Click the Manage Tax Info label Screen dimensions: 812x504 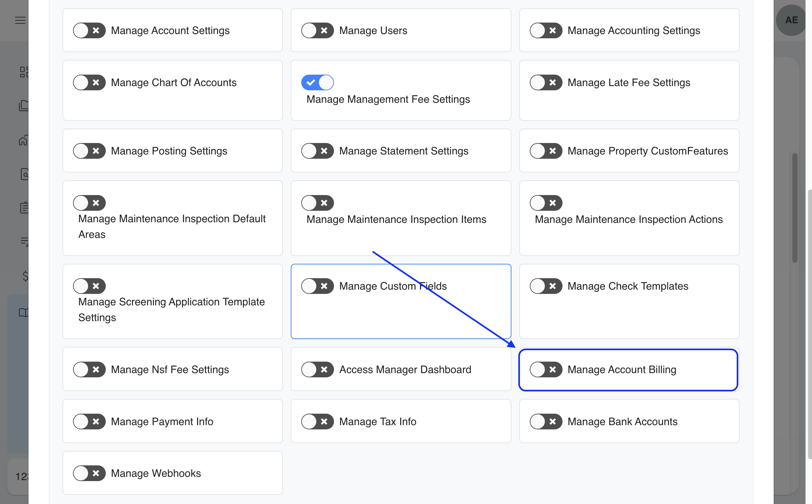[x=378, y=421]
